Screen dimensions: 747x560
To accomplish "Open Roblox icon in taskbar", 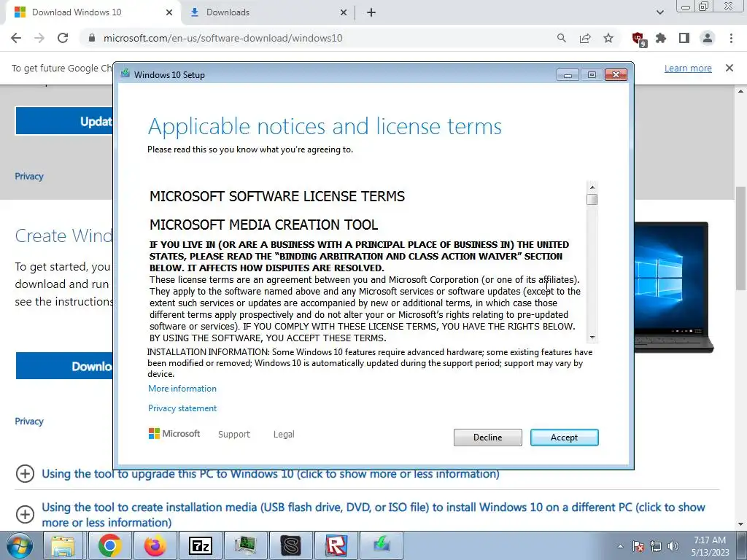I will (336, 546).
